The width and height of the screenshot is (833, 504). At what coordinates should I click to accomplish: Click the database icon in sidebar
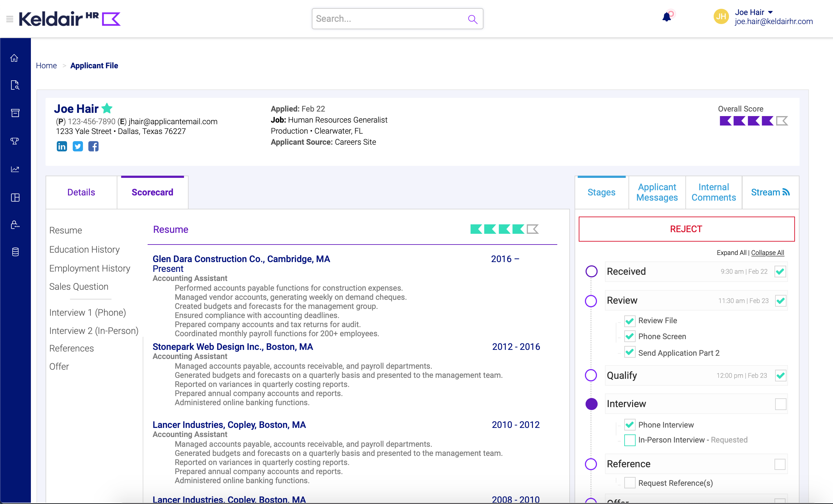tap(15, 252)
